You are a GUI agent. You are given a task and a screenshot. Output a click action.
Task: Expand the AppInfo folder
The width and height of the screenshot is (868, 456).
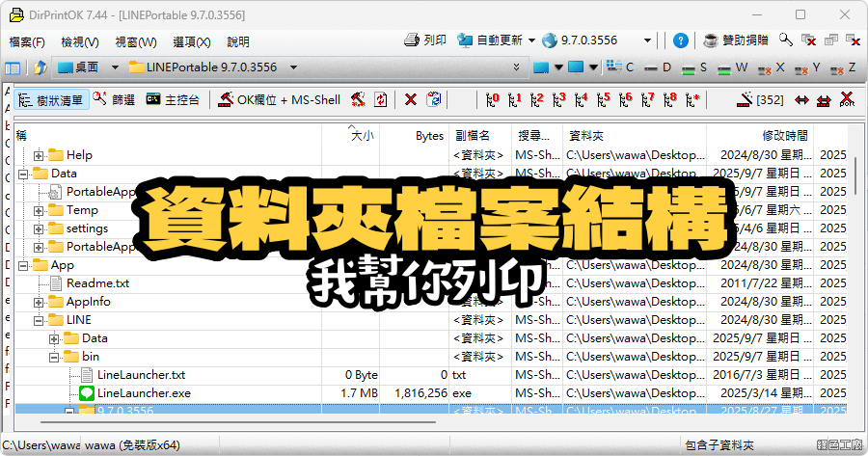(x=39, y=302)
